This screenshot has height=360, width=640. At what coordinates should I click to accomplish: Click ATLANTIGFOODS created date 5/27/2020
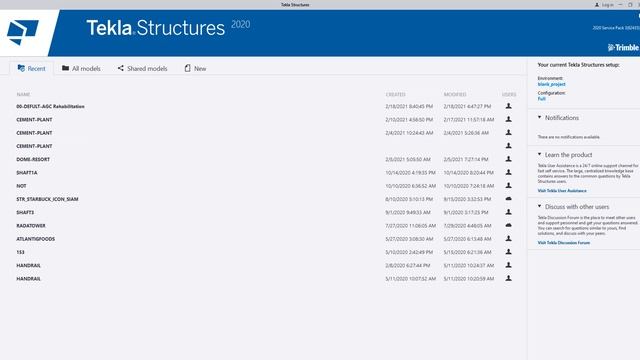(x=409, y=239)
